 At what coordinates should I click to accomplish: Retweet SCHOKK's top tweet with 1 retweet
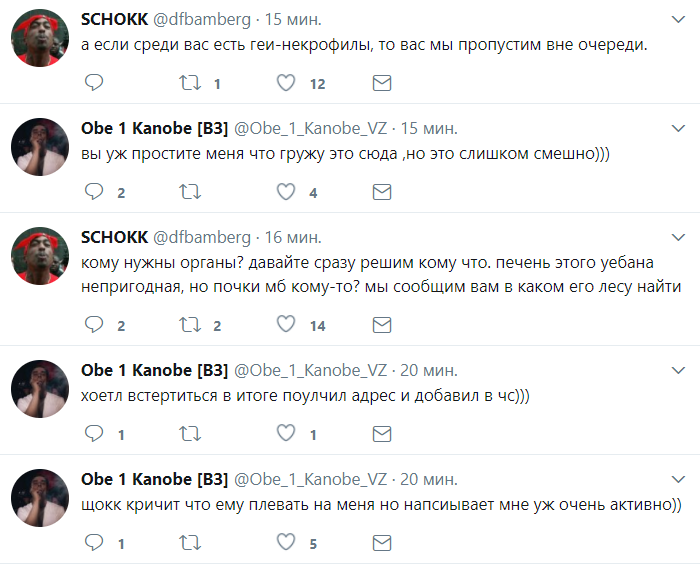[x=188, y=83]
